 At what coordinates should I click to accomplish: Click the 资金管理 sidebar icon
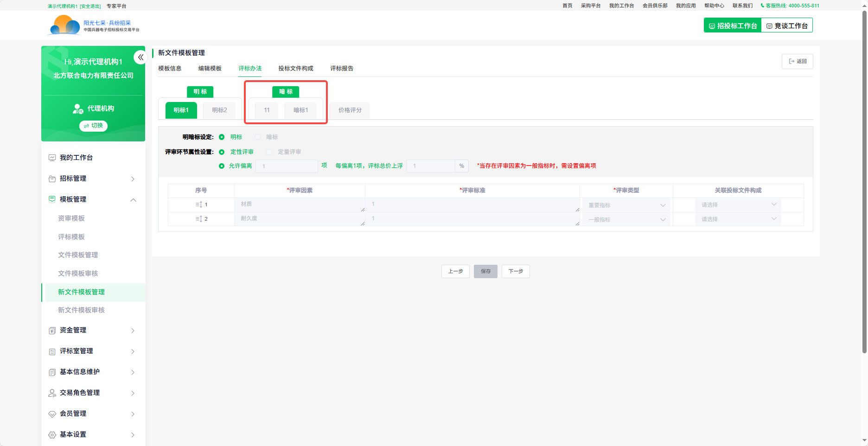52,331
